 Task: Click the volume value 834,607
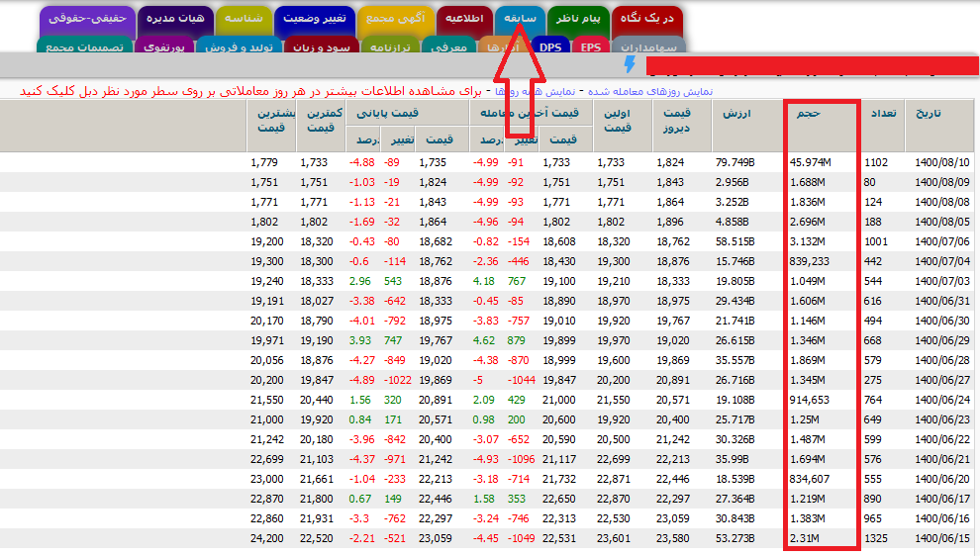pyautogui.click(x=810, y=479)
